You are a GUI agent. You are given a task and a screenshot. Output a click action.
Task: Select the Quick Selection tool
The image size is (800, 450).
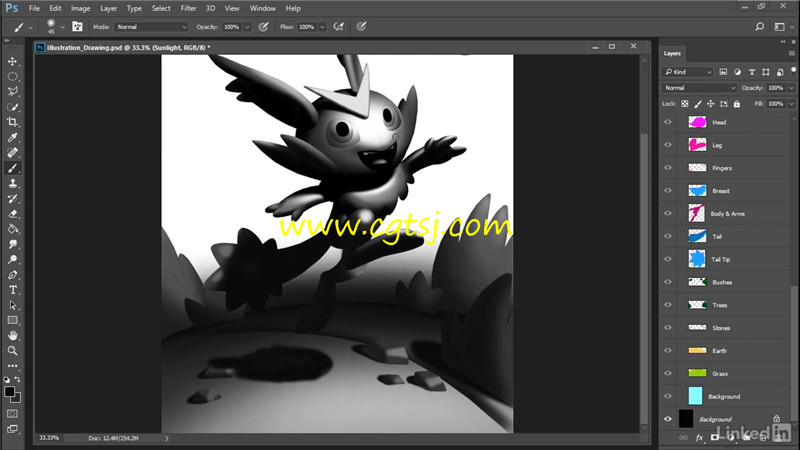pyautogui.click(x=12, y=107)
